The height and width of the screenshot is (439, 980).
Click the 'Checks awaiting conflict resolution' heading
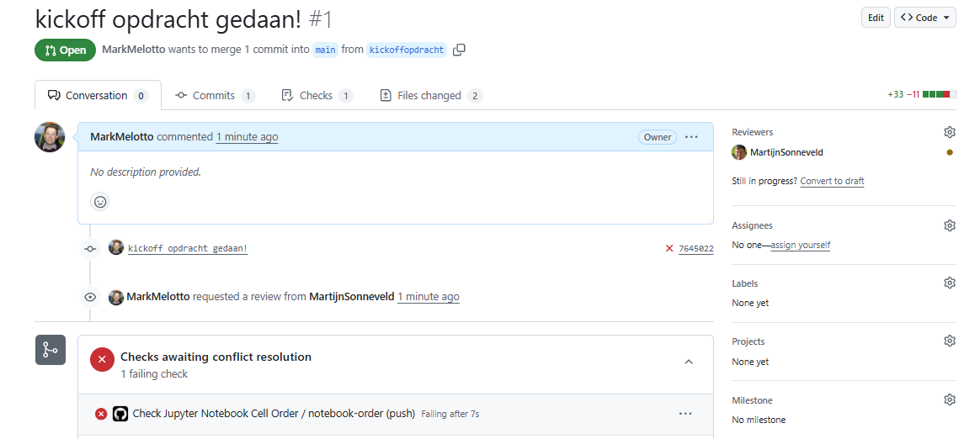[216, 357]
